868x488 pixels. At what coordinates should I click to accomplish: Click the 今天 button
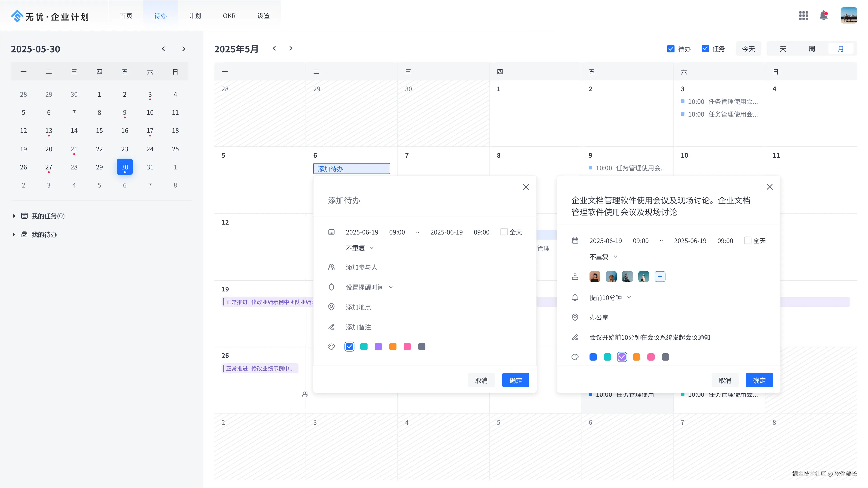point(748,49)
